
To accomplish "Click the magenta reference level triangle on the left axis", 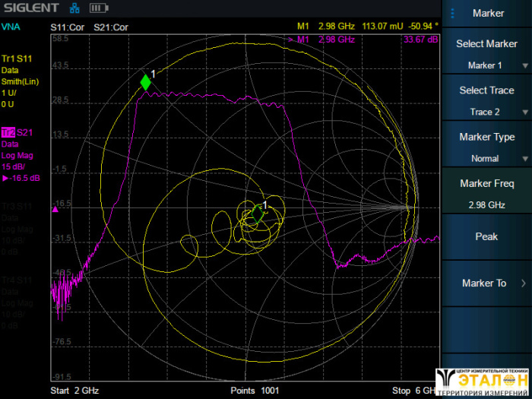I will point(55,209).
